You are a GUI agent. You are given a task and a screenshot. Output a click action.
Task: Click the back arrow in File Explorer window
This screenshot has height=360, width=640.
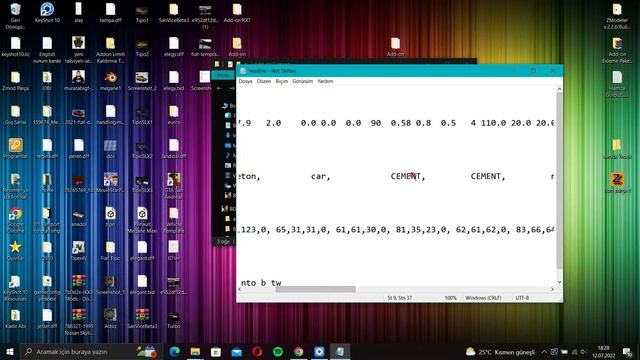pyautogui.click(x=219, y=88)
